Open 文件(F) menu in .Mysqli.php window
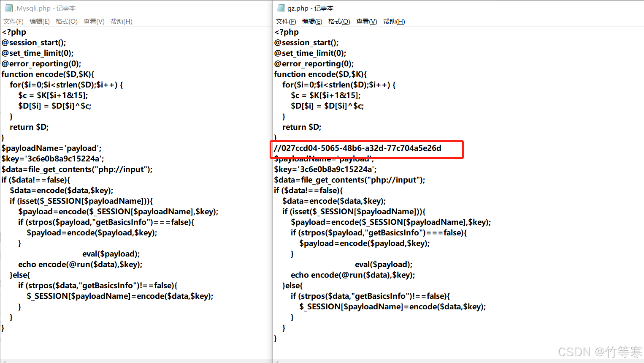Image resolution: width=644 pixels, height=363 pixels. click(14, 22)
